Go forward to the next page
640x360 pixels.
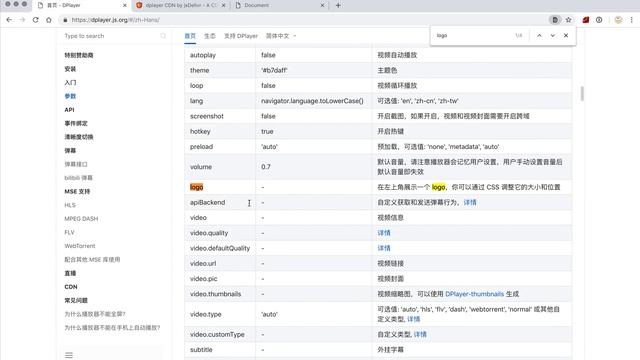coord(22,20)
